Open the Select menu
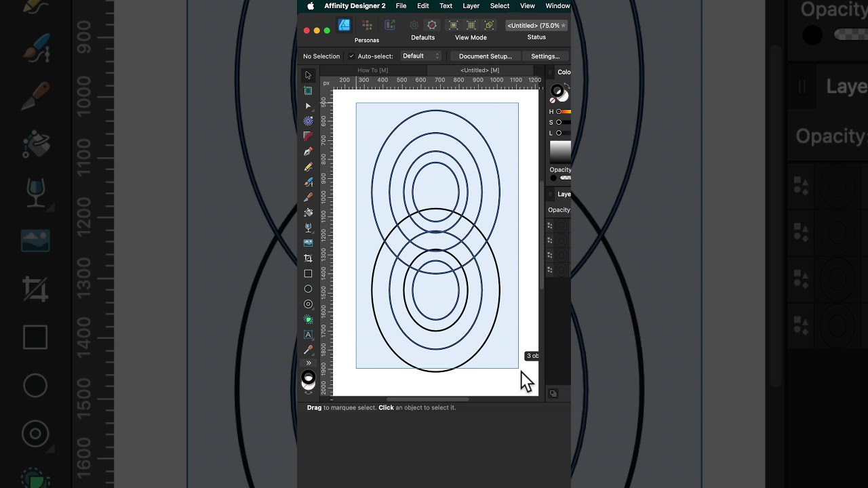 [500, 6]
